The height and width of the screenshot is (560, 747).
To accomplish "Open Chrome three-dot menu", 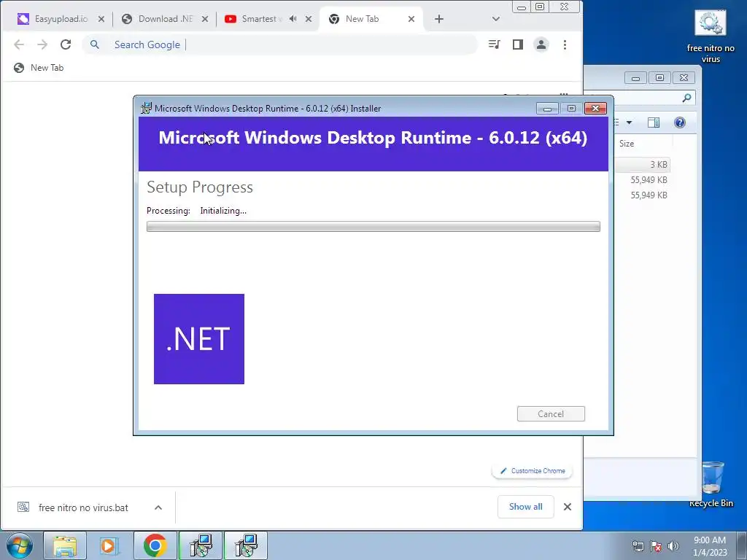I will click(x=565, y=44).
